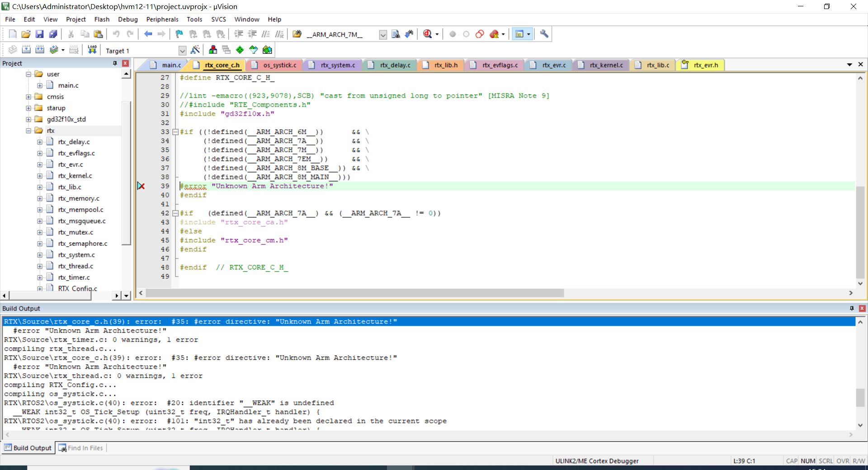The width and height of the screenshot is (868, 470).
Task: Open Find in Files from the toolbar
Action: (297, 34)
